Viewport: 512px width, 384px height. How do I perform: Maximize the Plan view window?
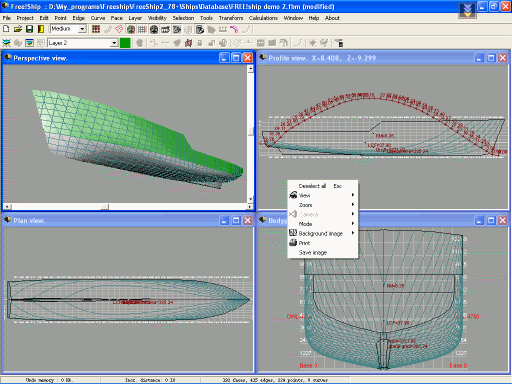coord(236,221)
